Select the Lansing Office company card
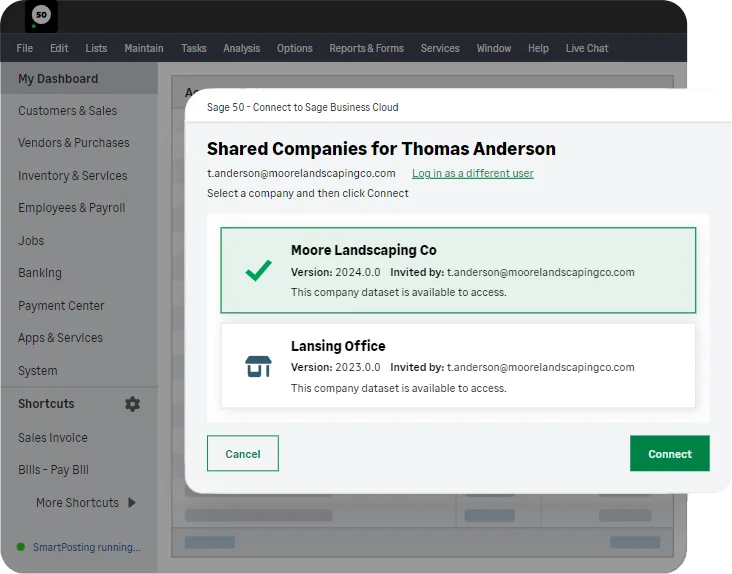Viewport: 732px width, 574px height. [x=458, y=366]
